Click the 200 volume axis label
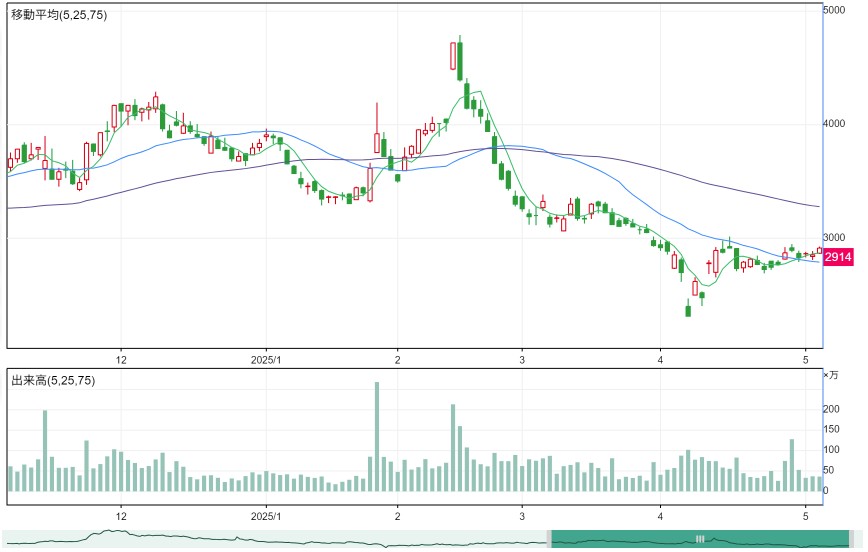The image size is (868, 552). [831, 409]
